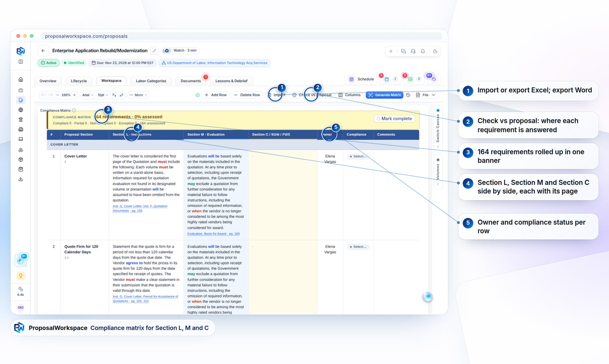Expand the Volumes side panel
Viewport: 609px width, 364px height.
(438, 172)
